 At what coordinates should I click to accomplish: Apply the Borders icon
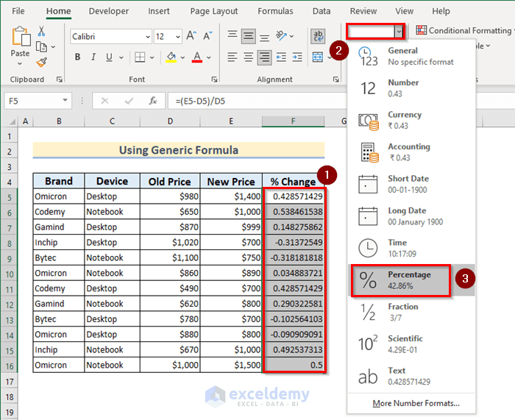pos(140,57)
